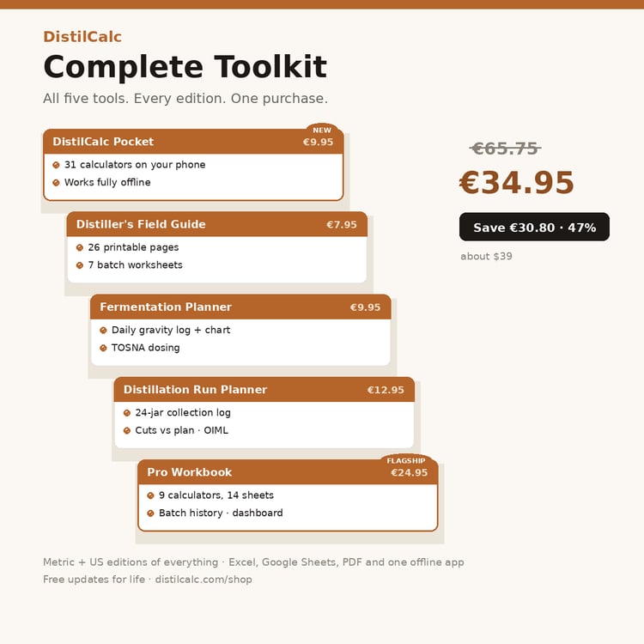Screen dimensions: 644x644
Task: Open the DistilCalc Pocket card header
Action: 193,142
